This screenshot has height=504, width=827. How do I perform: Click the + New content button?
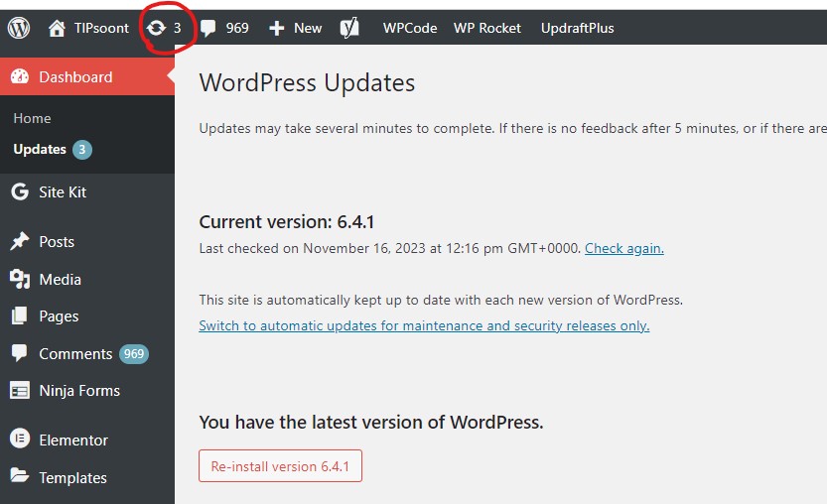296,28
